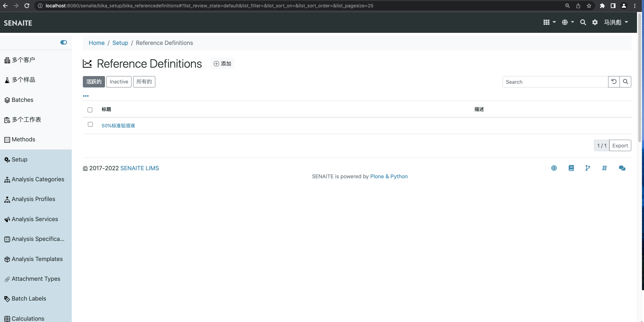Open 多个工作表 worksheets in sidebar
Screen dimensions: 644x322
coord(23,120)
